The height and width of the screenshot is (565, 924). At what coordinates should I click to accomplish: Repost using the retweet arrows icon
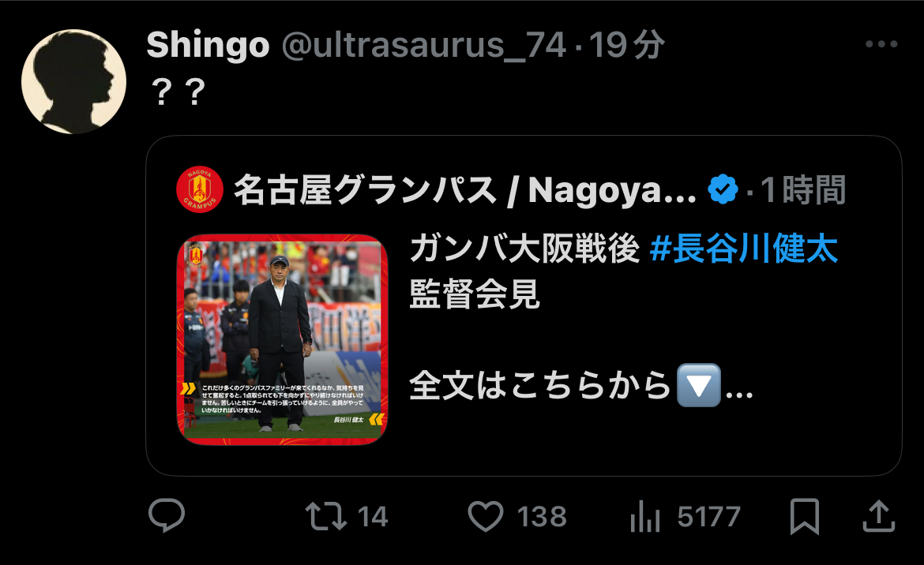326,516
